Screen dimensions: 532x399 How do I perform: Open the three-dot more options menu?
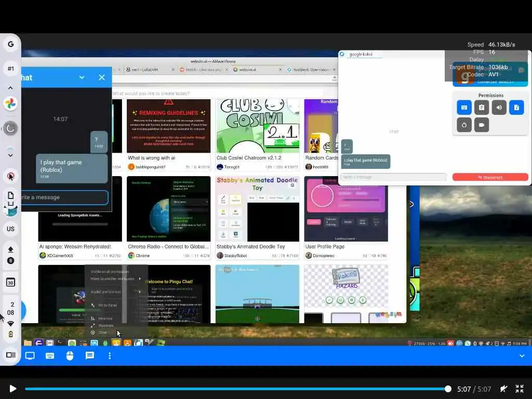pos(110,355)
